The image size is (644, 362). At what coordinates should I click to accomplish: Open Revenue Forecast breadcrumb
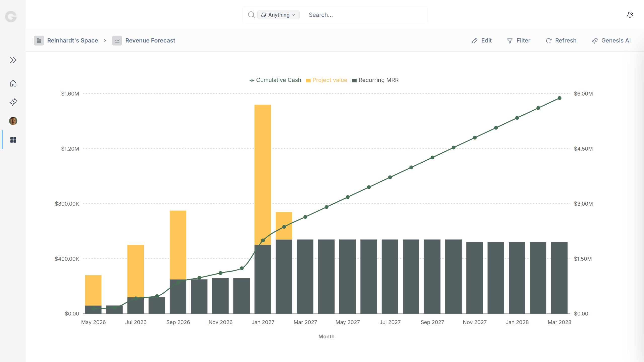coord(150,40)
